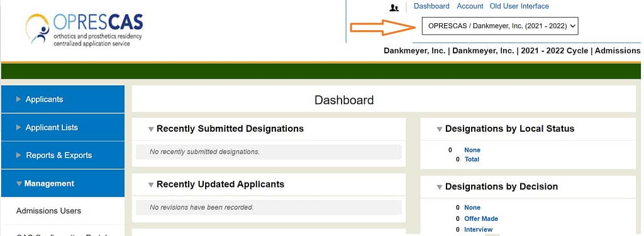This screenshot has width=644, height=236.
Task: Open the OPRESCAS / Dankmeyer cycle dropdown
Action: tap(500, 26)
